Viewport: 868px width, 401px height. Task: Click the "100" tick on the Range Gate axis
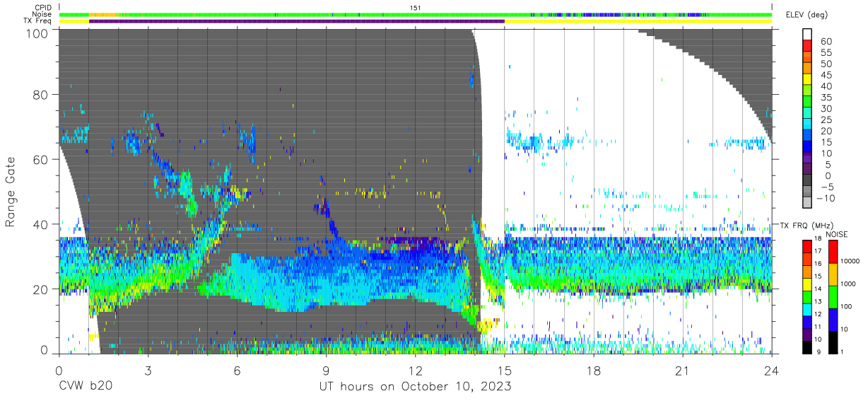pyautogui.click(x=37, y=33)
